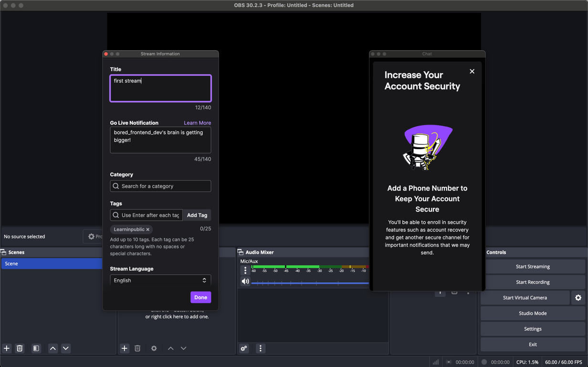This screenshot has width=588, height=367.
Task: Remove selected source with trash icon
Action: point(137,348)
